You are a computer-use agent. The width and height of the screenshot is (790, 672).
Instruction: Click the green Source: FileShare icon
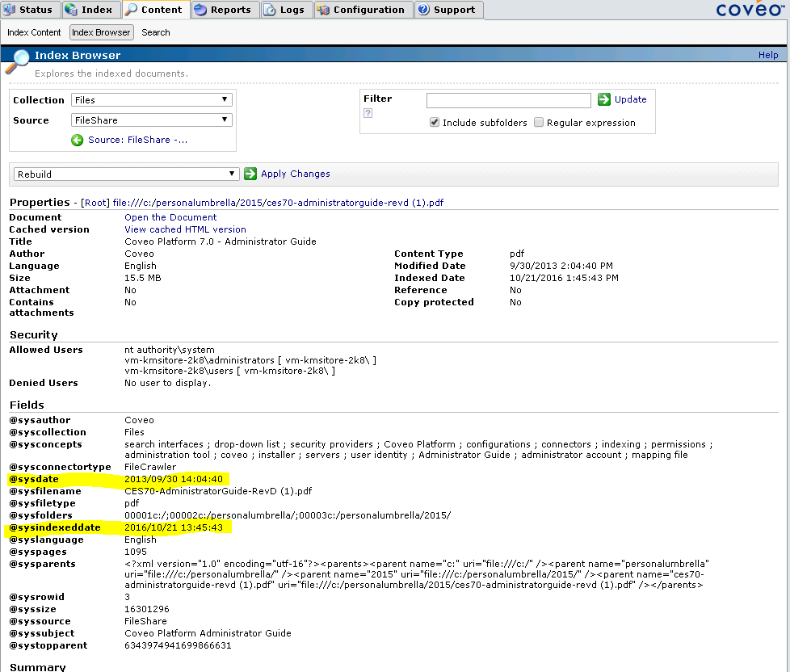pyautogui.click(x=77, y=140)
